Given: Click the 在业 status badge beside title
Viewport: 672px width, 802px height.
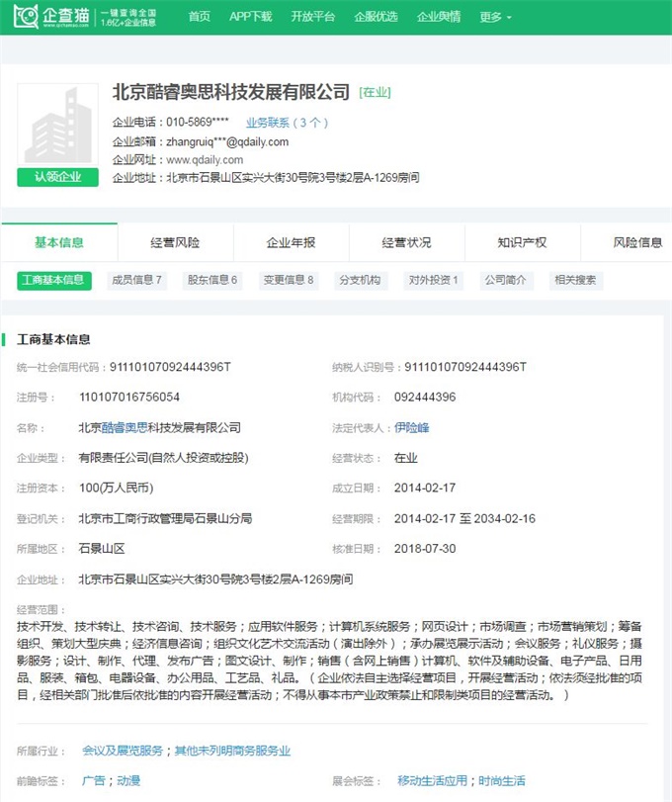Looking at the screenshot, I should point(375,93).
